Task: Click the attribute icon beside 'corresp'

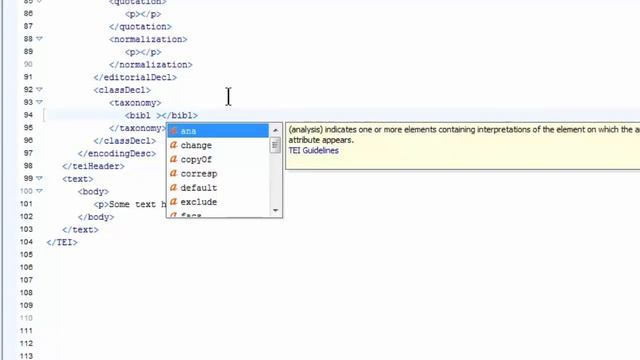Action: (173, 173)
